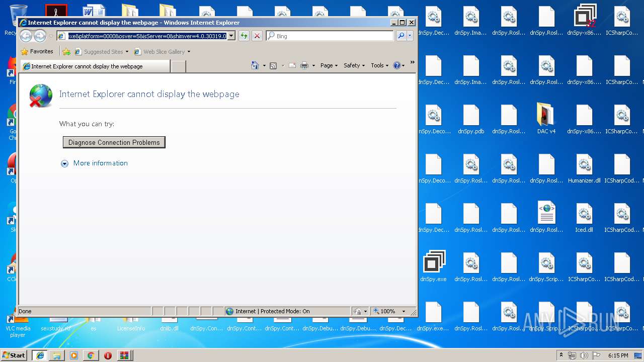Open Google Chrome from taskbar
Image resolution: width=644 pixels, height=362 pixels.
pos(91,355)
